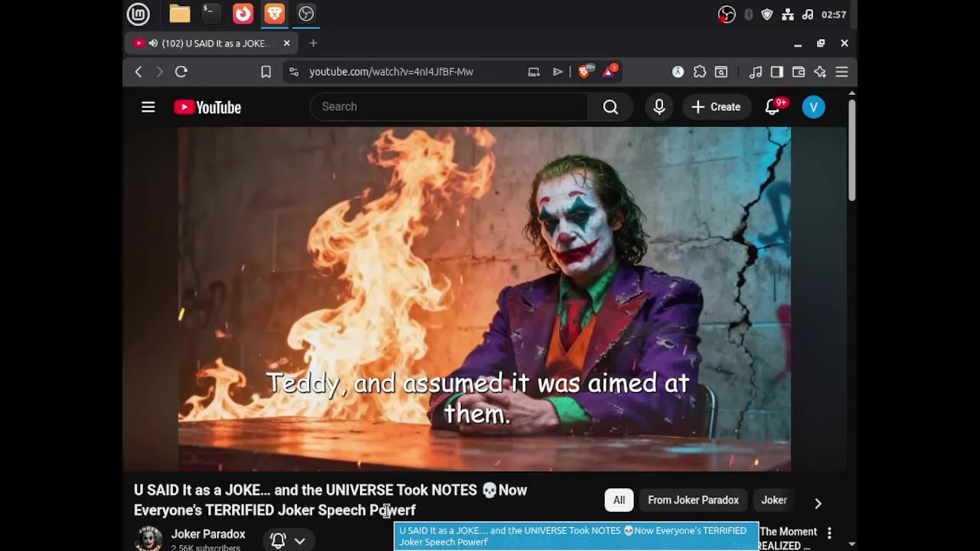Open Leo AI sparkle icon

820,72
